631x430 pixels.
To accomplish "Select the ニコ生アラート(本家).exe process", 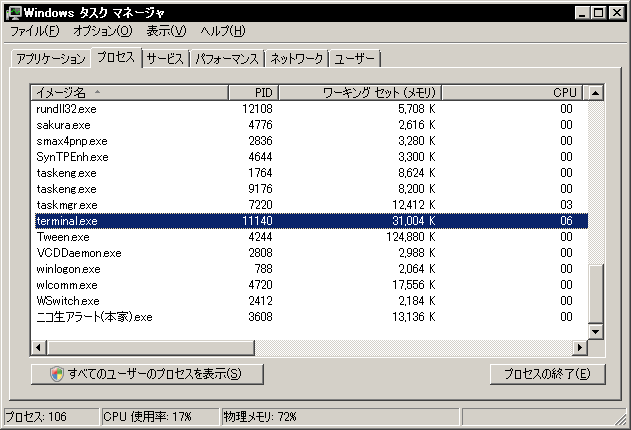I will 311,317.
